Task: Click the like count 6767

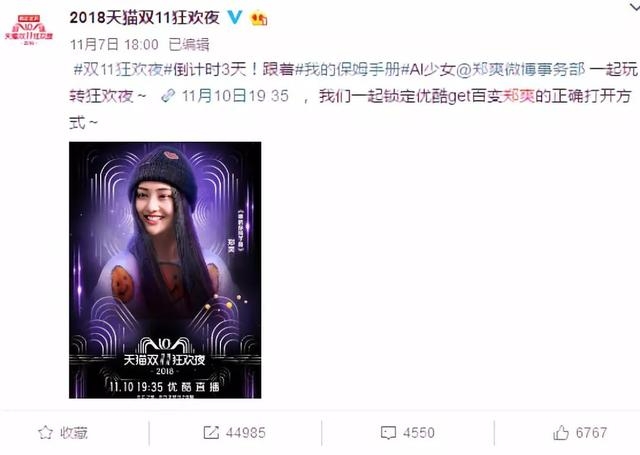Action: 591,433
